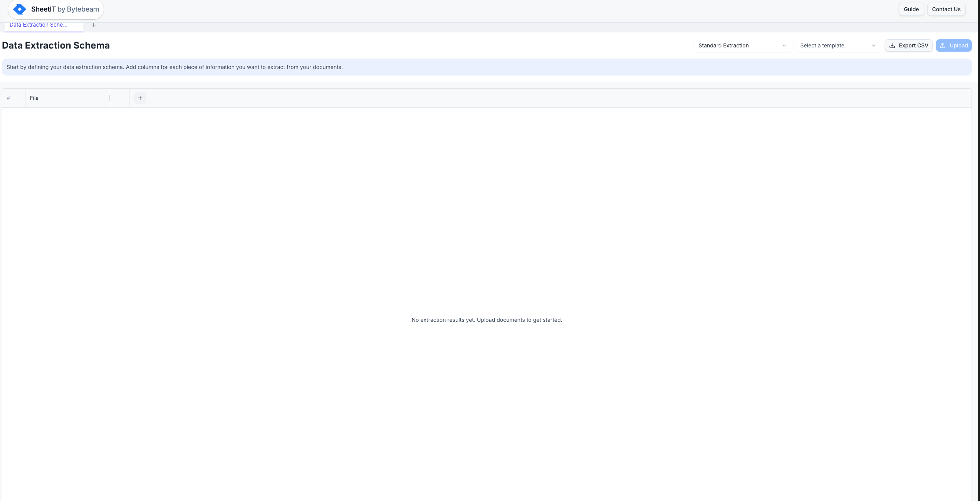Click chevron arrow beside Standard Extraction

click(784, 45)
